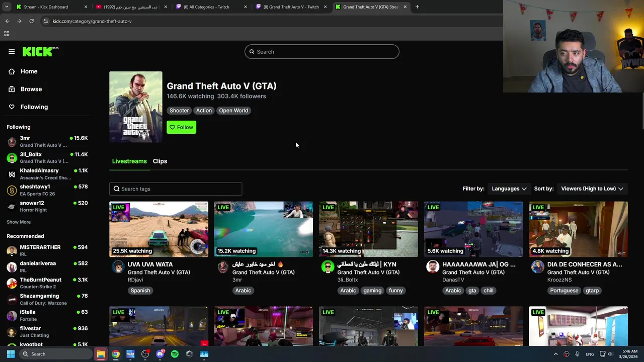This screenshot has width=644, height=362.
Task: Click the funny tag on 3li_Boltx stream
Action: coord(396,291)
